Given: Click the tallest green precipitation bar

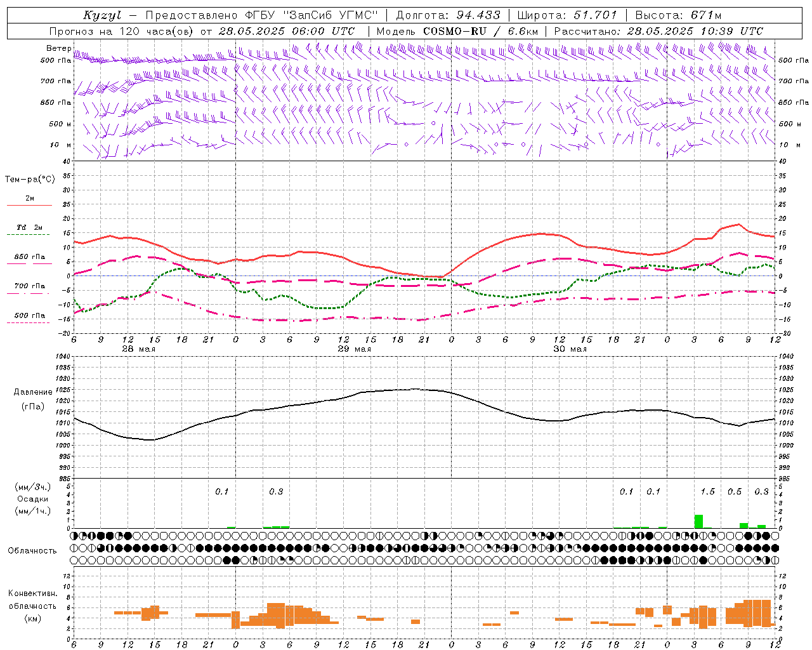Looking at the screenshot, I should coord(698,521).
